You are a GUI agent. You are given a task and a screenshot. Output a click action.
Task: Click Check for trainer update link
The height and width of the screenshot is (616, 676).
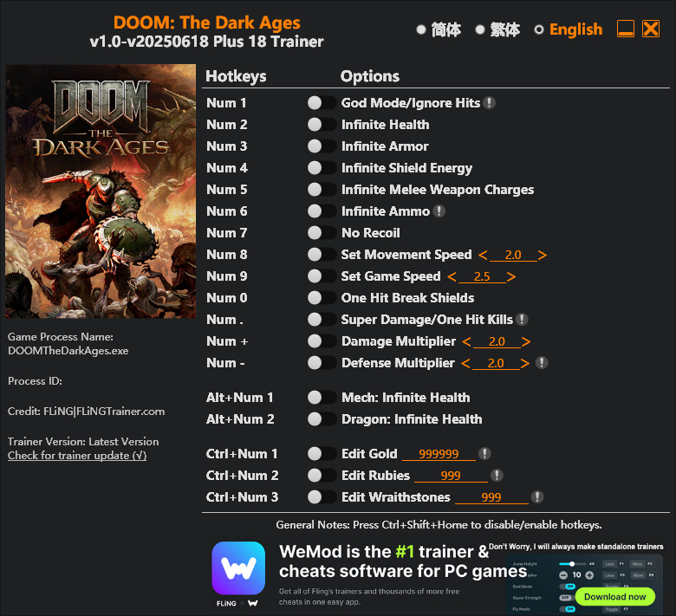[77, 456]
